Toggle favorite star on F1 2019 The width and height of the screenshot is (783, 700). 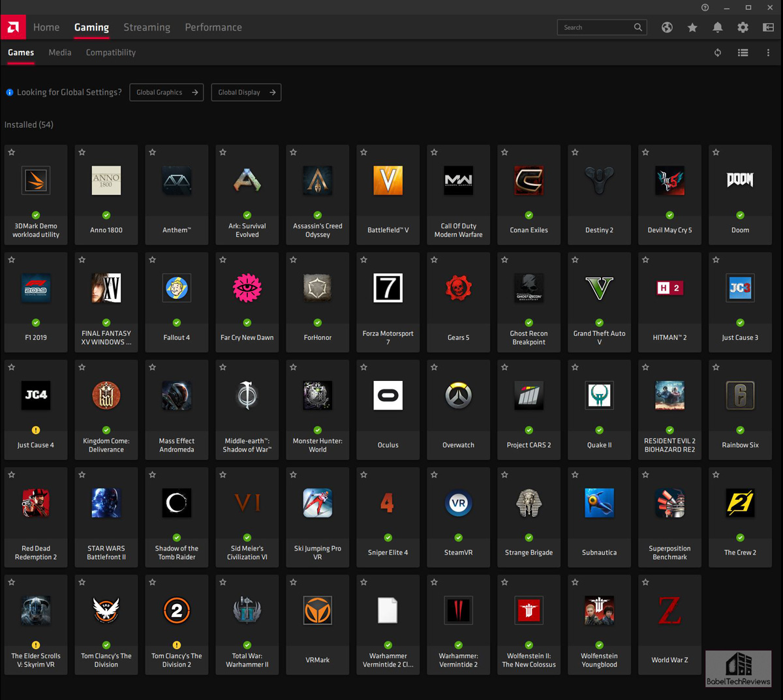[x=12, y=260]
